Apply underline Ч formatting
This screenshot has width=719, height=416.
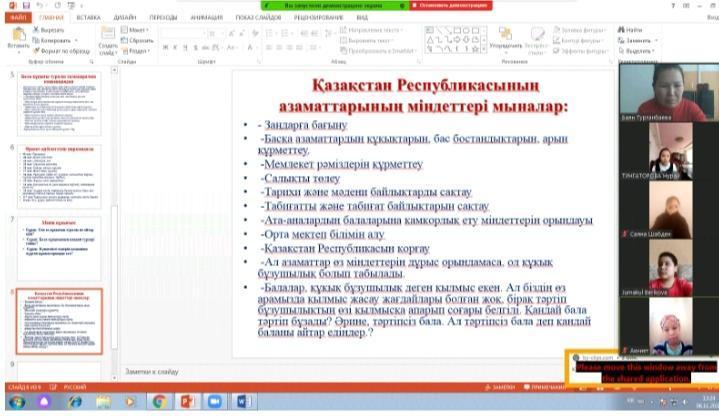[185, 47]
